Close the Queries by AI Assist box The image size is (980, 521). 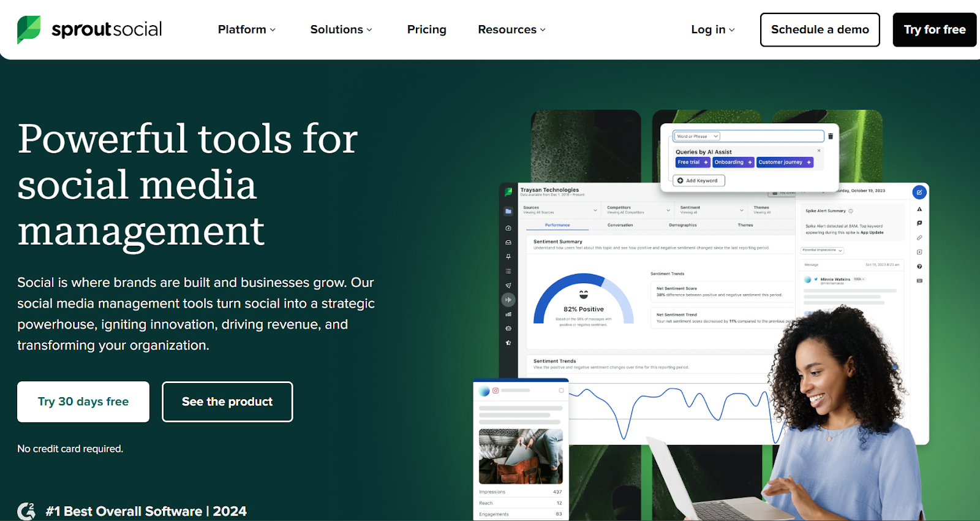tap(819, 150)
